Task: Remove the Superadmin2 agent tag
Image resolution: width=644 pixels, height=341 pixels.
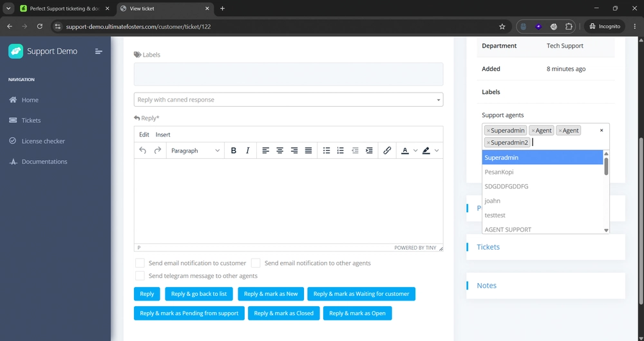Action: (x=488, y=143)
